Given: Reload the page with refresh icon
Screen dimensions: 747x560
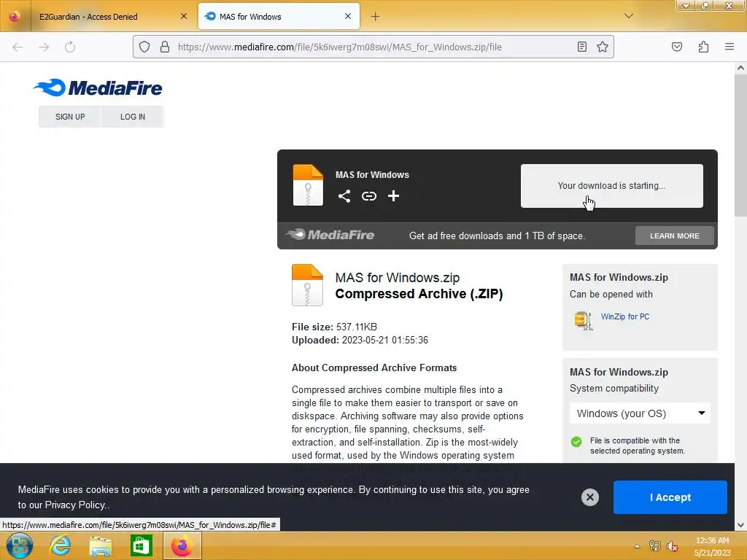Looking at the screenshot, I should tap(70, 47).
